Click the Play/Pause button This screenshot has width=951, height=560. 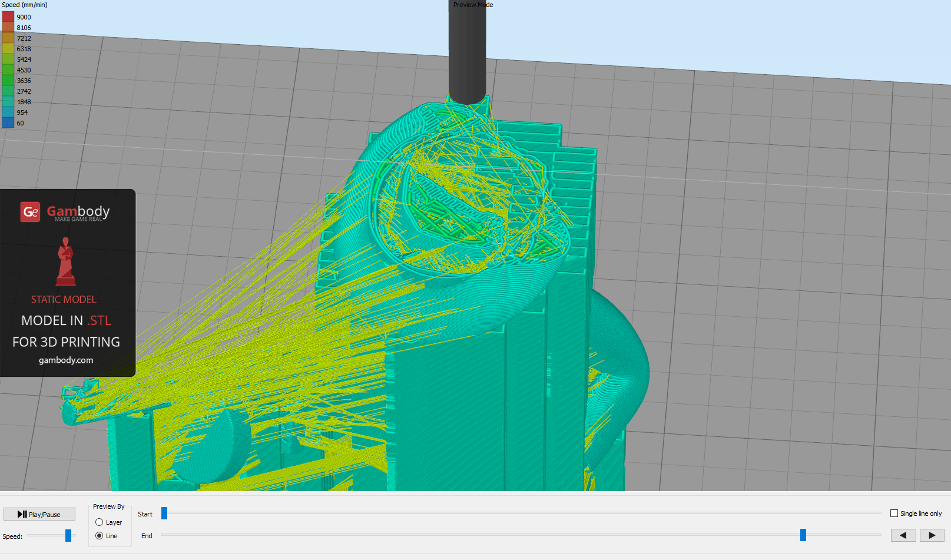pyautogui.click(x=39, y=514)
